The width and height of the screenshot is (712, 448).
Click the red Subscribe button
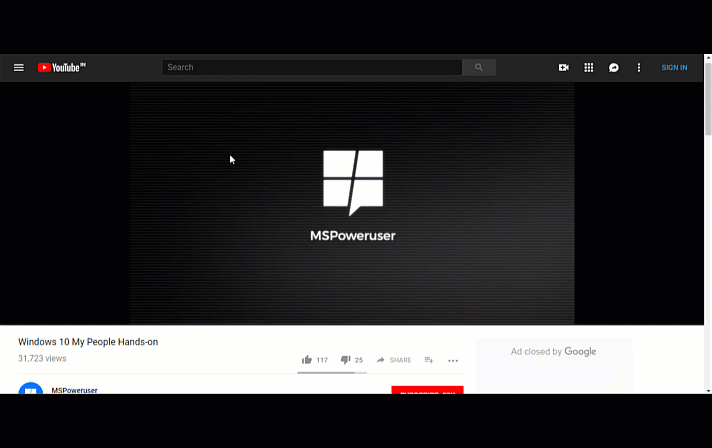(x=427, y=390)
